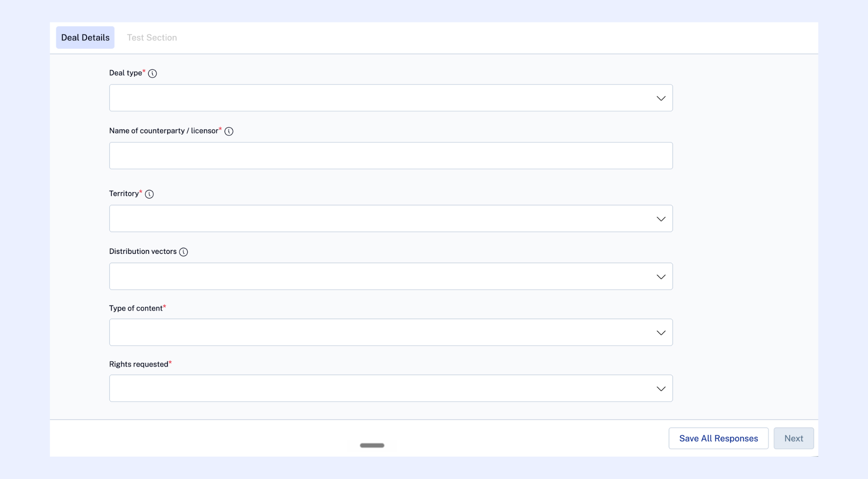Viewport: 868px width, 479px height.
Task: Open the Deal type info tooltip icon
Action: (153, 73)
